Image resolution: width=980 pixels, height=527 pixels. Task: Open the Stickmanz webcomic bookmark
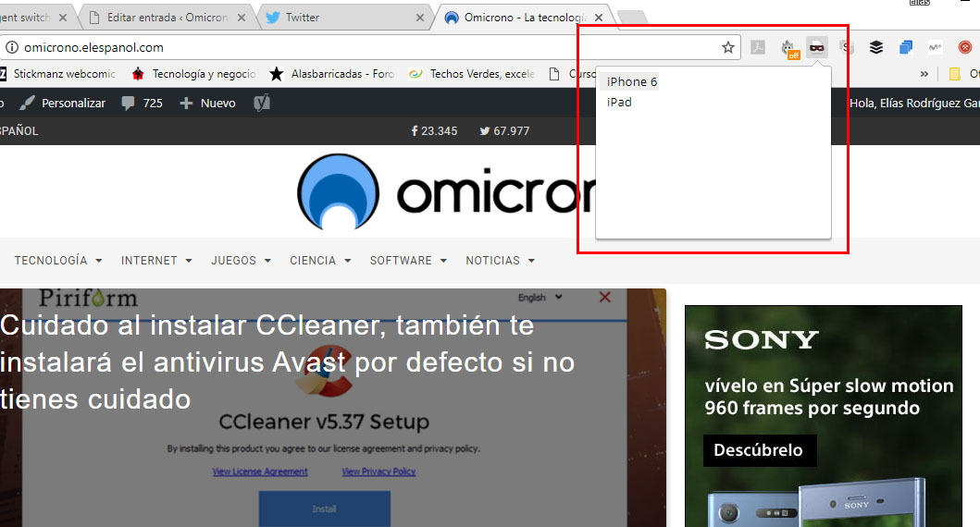(58, 74)
